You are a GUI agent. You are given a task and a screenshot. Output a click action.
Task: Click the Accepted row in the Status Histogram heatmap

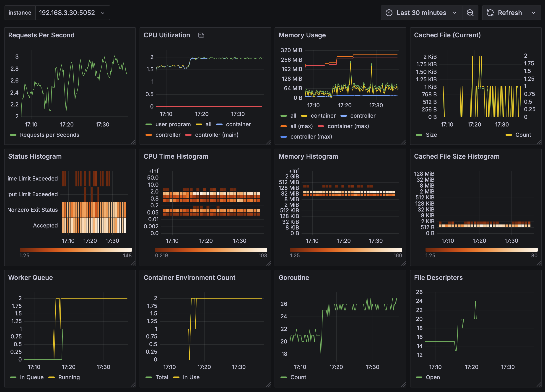[x=94, y=225]
